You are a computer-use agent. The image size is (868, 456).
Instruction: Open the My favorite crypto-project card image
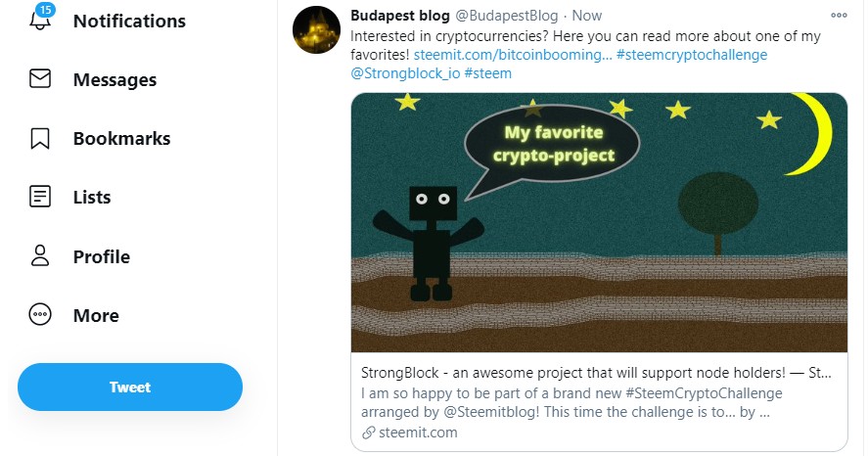tap(599, 222)
